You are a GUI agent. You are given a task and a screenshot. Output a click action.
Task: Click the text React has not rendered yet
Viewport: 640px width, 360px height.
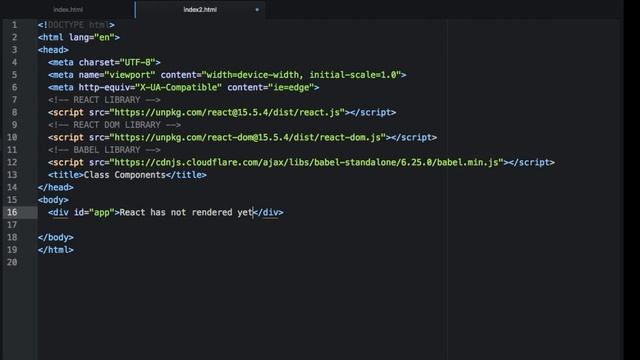tap(186, 212)
